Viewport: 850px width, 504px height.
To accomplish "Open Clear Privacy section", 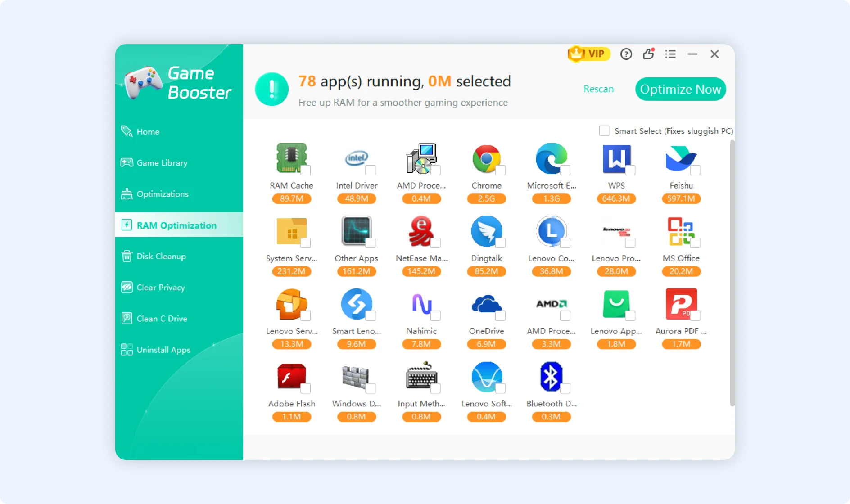I will (x=179, y=287).
